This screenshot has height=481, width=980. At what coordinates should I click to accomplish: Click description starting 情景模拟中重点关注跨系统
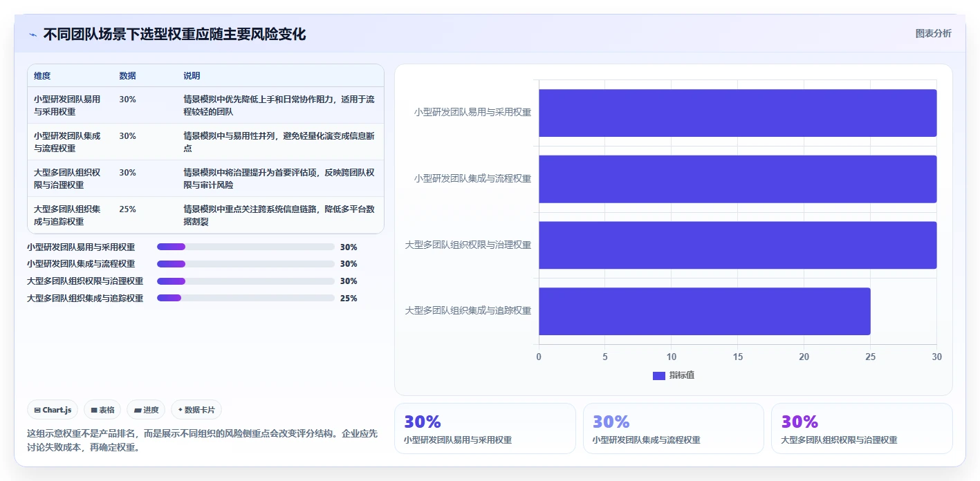pos(279,215)
